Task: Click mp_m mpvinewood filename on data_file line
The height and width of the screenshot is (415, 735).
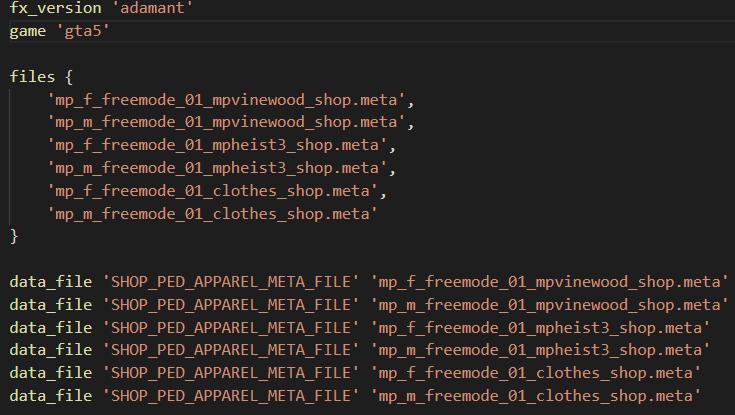Action: (x=550, y=305)
